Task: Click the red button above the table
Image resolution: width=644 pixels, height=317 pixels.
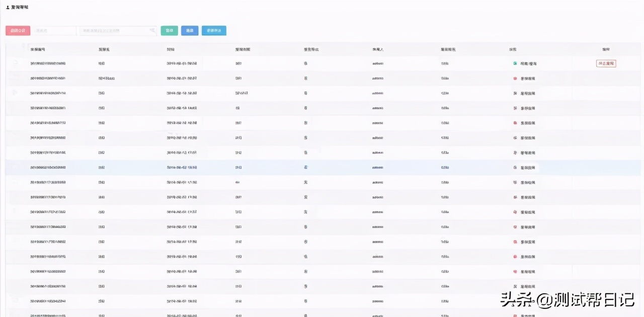Action: pos(18,31)
